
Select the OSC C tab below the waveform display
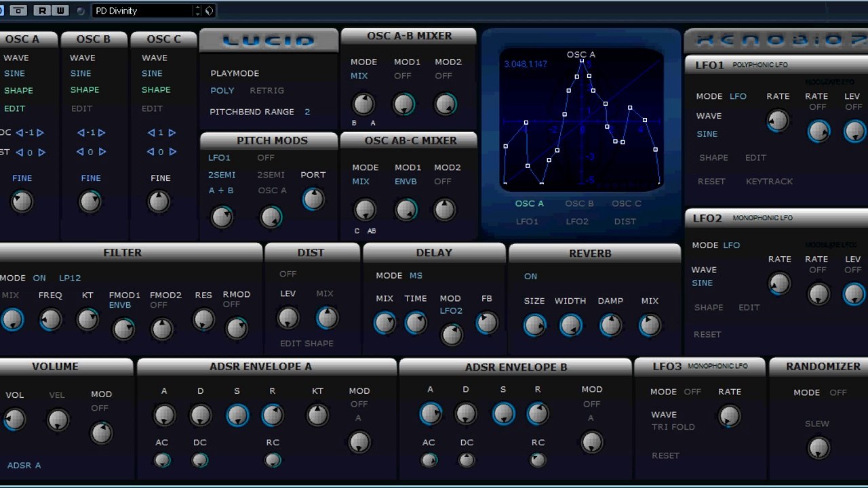click(x=627, y=203)
